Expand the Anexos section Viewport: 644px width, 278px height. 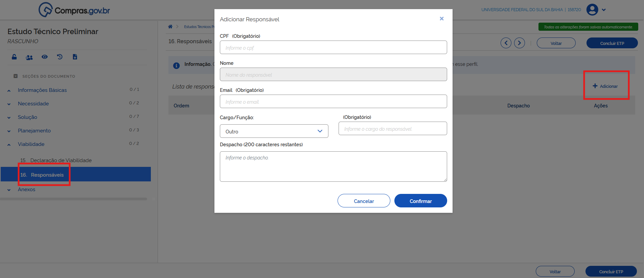26,189
